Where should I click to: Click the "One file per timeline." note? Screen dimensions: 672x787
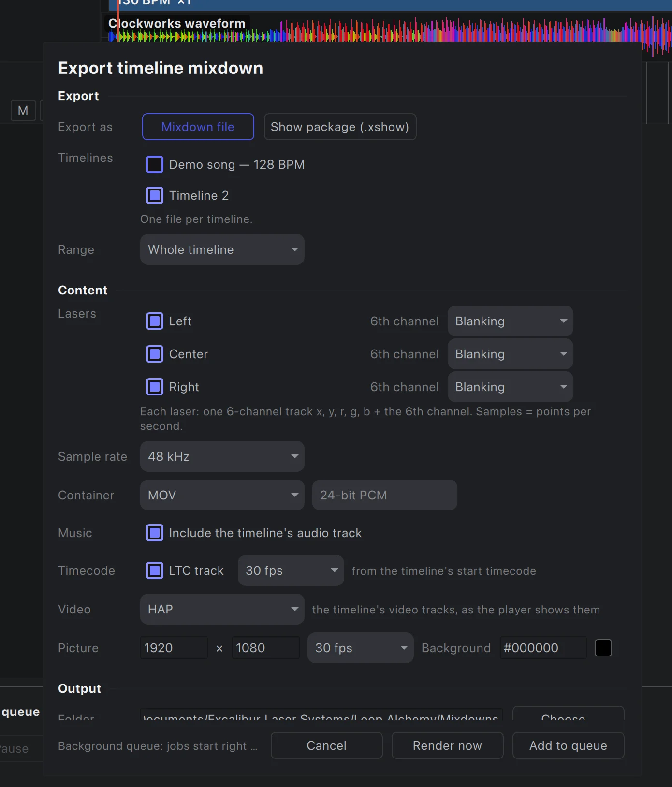196,219
